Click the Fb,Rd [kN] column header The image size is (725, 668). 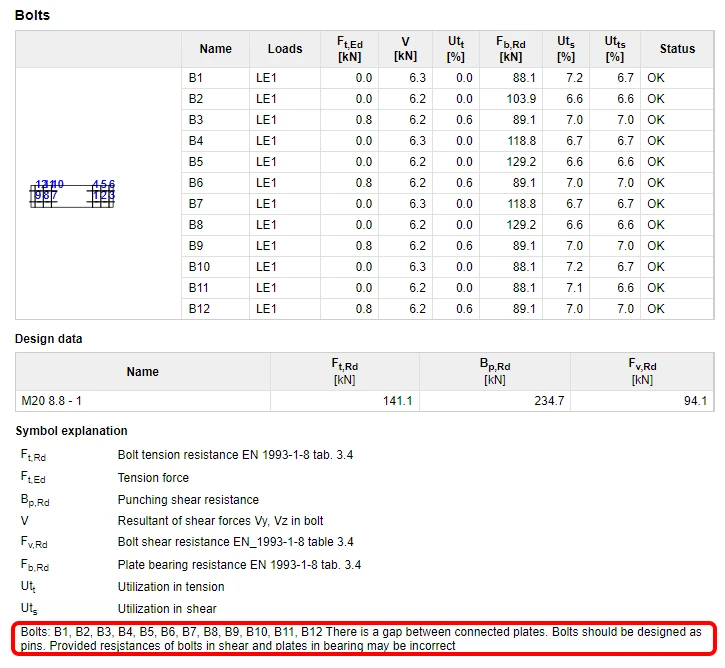click(511, 49)
